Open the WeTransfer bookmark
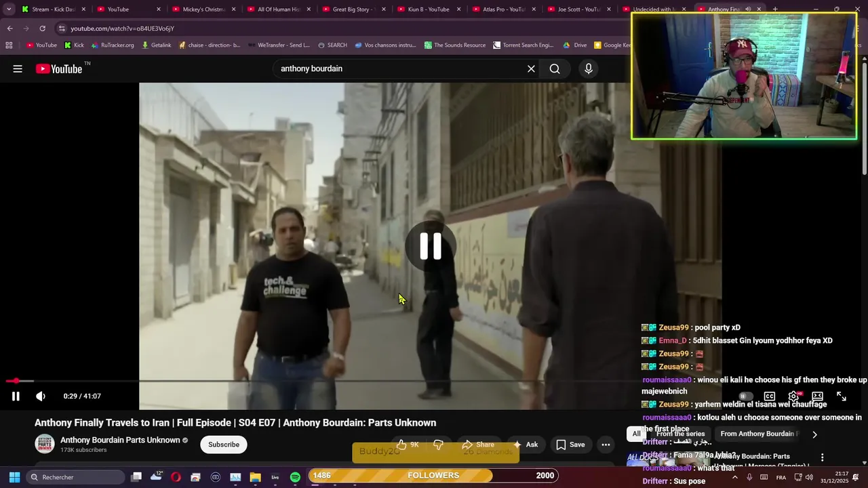Viewport: 868px width, 488px height. pos(279,45)
